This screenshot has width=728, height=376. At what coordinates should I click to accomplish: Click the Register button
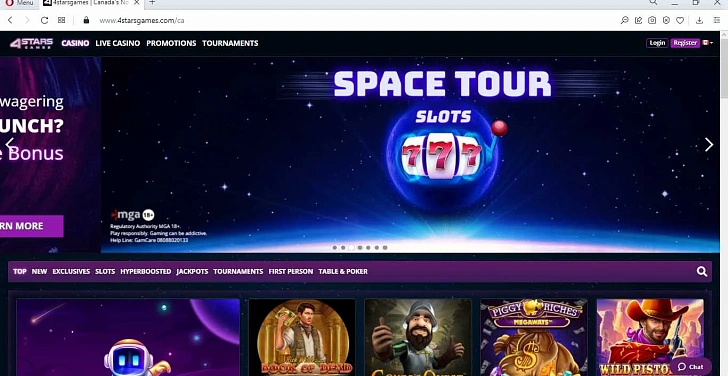[685, 43]
